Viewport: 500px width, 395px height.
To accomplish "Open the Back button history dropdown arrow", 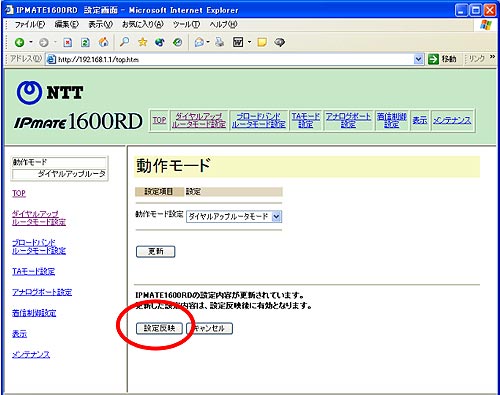I will tap(30, 42).
